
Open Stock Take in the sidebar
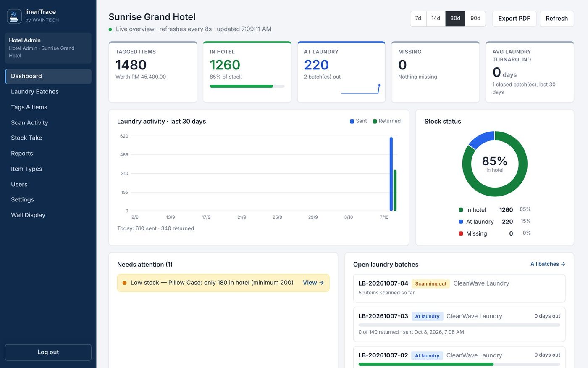[48, 138]
